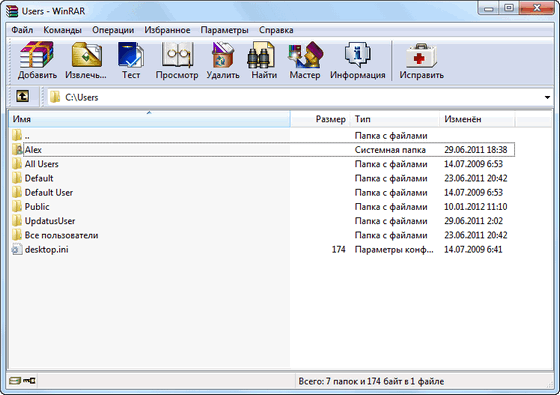
Task: Open the Параметры menu
Action: point(224,30)
